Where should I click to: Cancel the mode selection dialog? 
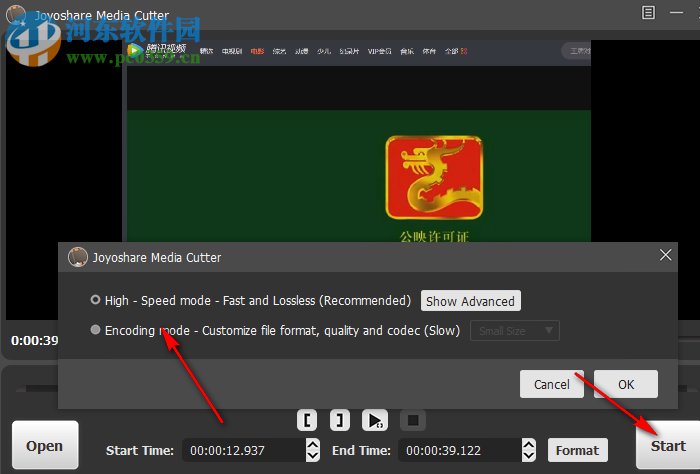(552, 384)
